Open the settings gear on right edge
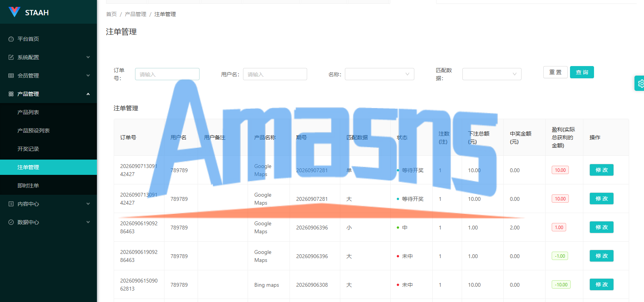 [640, 83]
